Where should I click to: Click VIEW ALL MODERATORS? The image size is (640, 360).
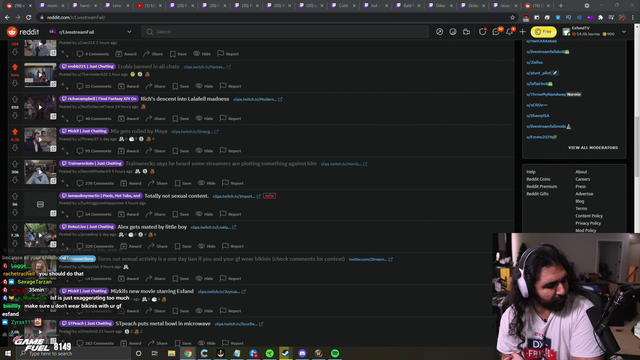click(x=593, y=147)
